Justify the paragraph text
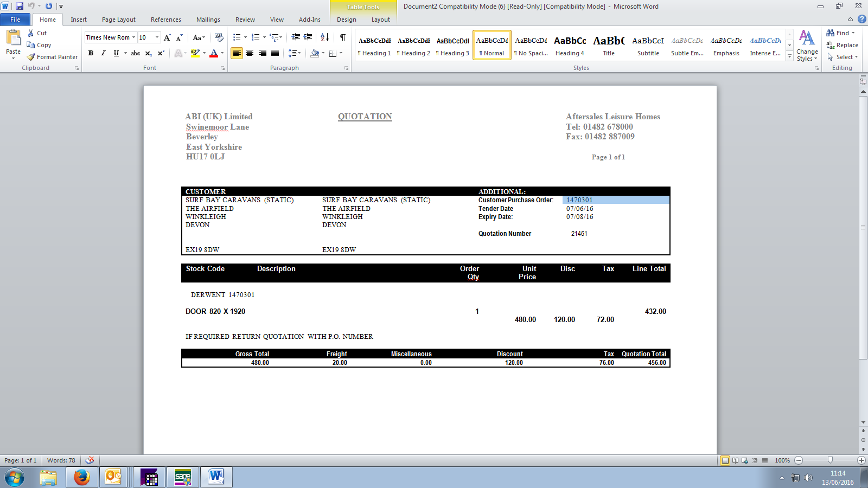The image size is (868, 488). coord(275,53)
